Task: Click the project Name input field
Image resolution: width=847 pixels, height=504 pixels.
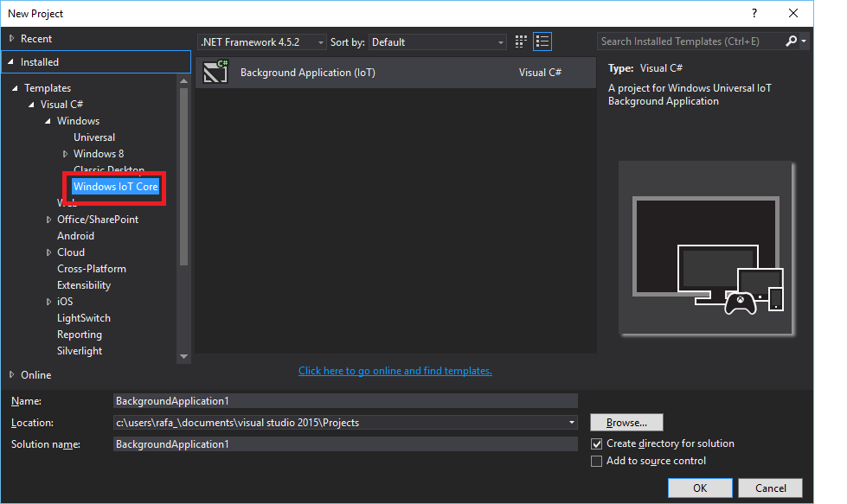Action: 345,401
